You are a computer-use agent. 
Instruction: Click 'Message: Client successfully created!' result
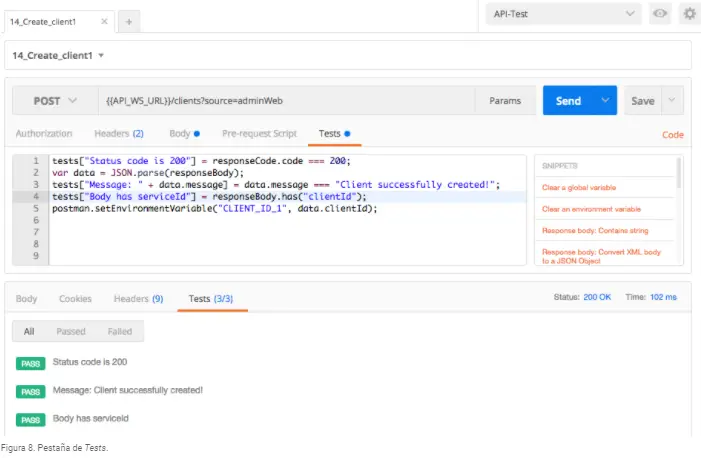128,390
